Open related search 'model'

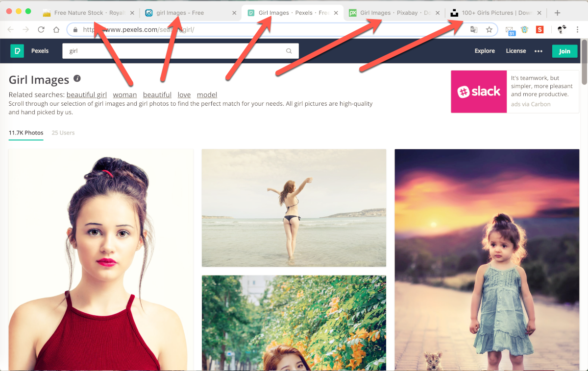[207, 94]
